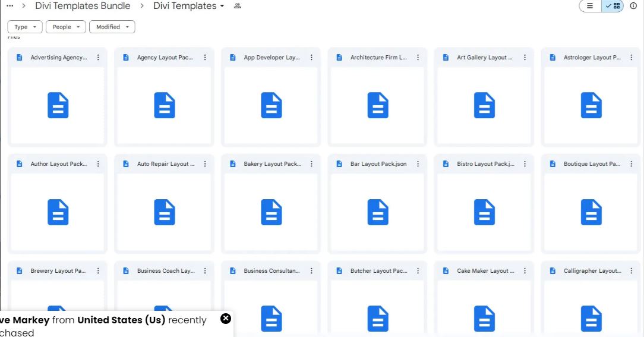Open more options for Astrologer Layout file

pos(632,58)
